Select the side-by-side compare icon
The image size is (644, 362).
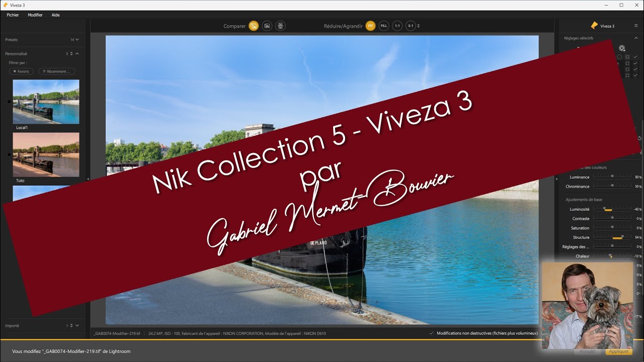[x=281, y=26]
